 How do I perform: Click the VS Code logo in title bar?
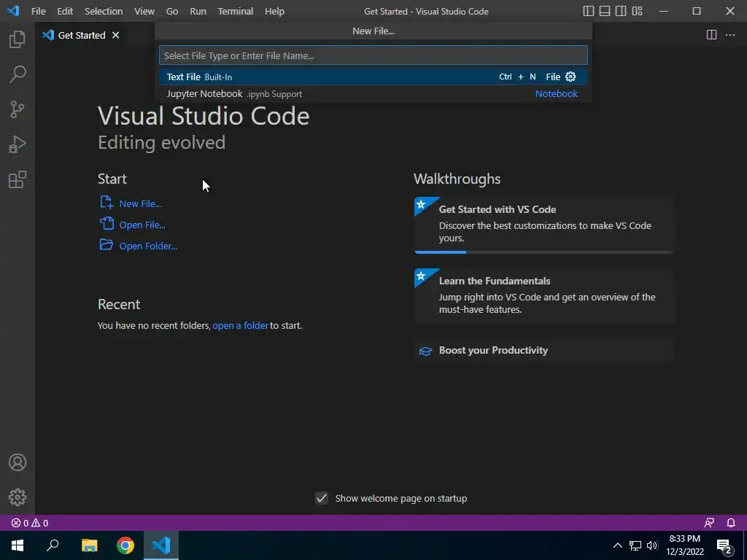13,10
